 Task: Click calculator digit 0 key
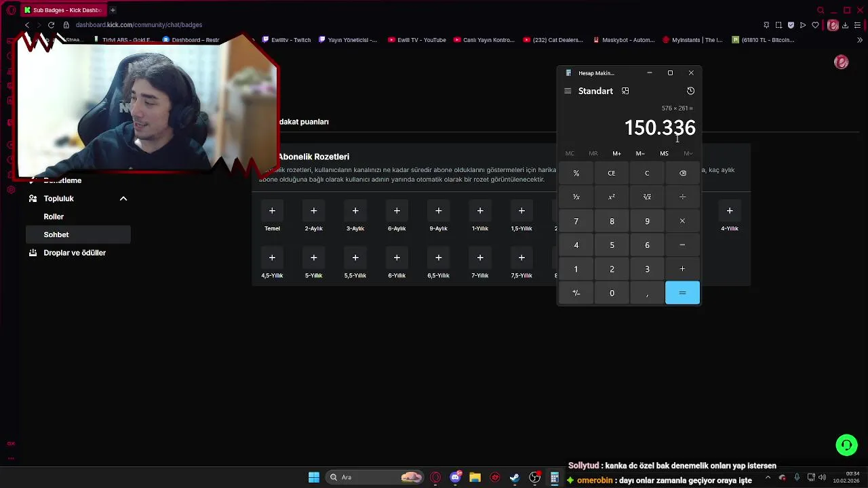pyautogui.click(x=612, y=293)
